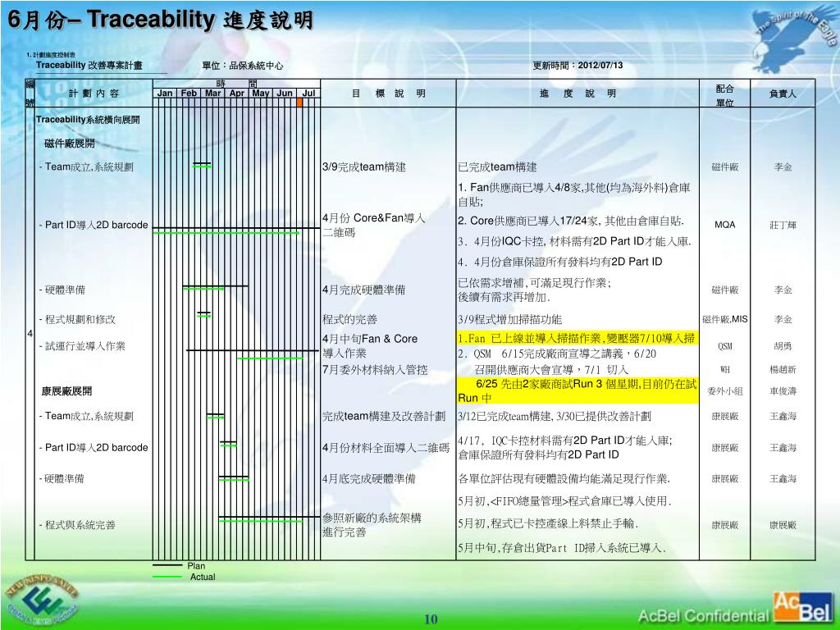840x630 pixels.
Task: Click the '進度說明' column header
Action: 578,94
